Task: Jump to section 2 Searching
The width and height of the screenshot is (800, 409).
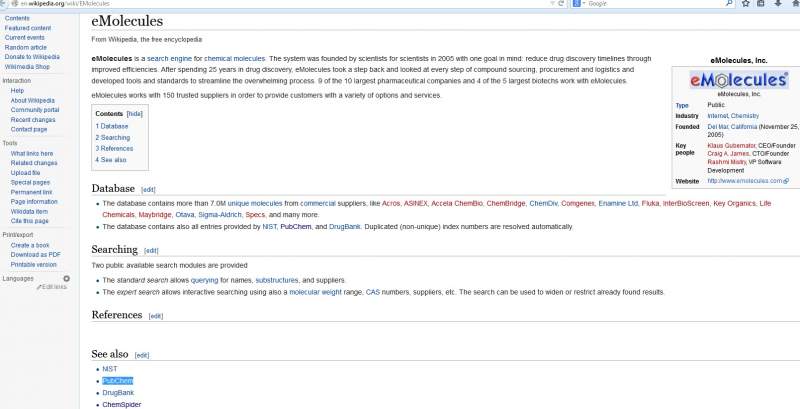Action: pyautogui.click(x=113, y=138)
